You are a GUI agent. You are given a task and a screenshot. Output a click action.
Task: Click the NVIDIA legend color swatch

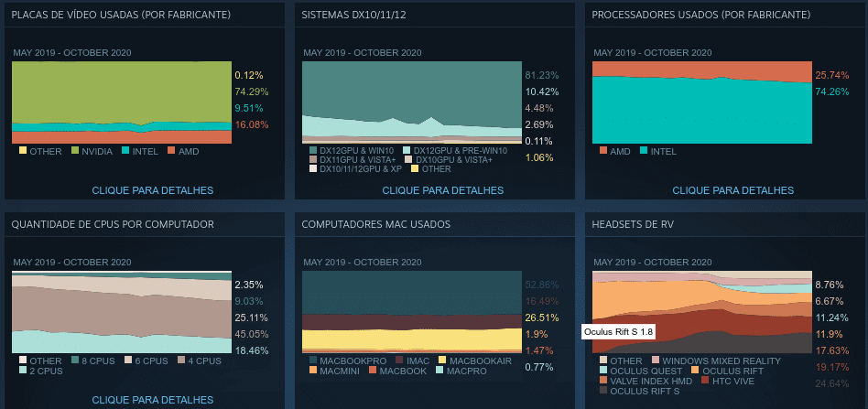(x=74, y=151)
